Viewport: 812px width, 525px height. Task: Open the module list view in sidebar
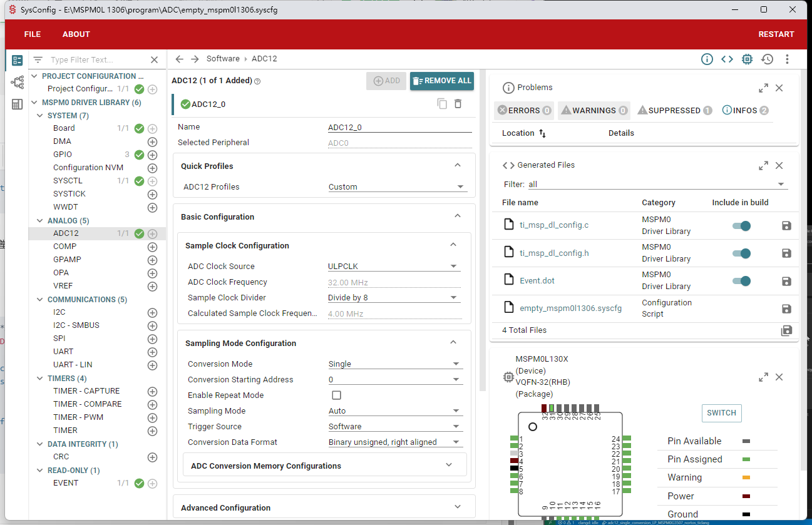[18, 61]
